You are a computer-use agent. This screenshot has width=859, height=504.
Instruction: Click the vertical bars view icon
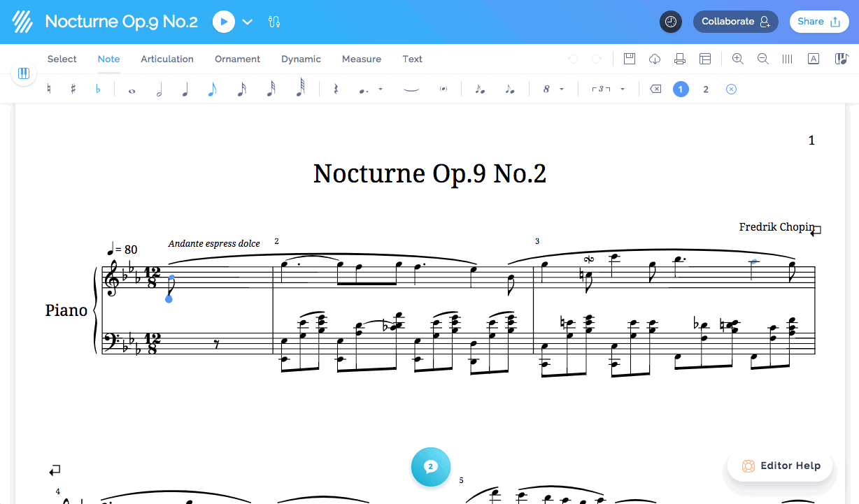point(788,59)
